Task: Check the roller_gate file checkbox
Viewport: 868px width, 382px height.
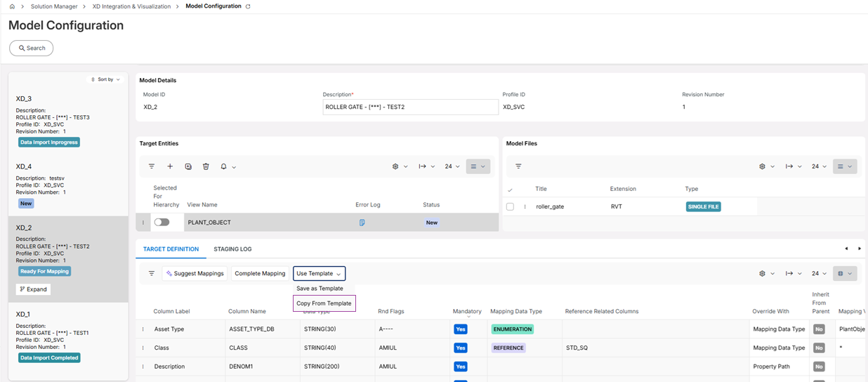Action: pyautogui.click(x=511, y=206)
